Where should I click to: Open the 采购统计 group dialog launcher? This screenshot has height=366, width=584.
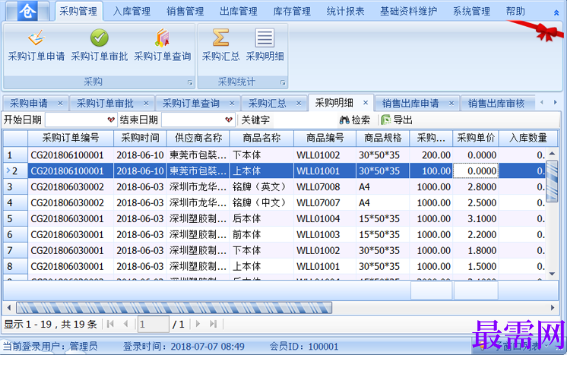pos(283,83)
